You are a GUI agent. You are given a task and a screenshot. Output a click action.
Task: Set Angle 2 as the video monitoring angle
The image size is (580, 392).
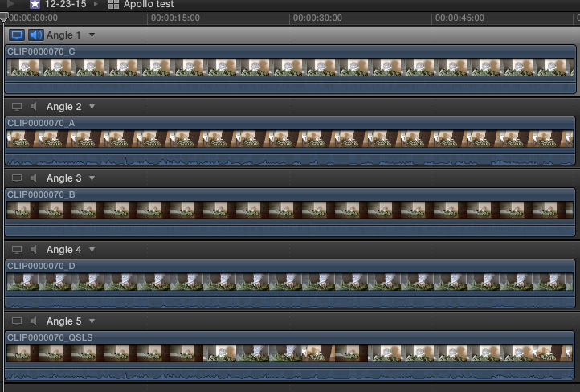(17, 107)
